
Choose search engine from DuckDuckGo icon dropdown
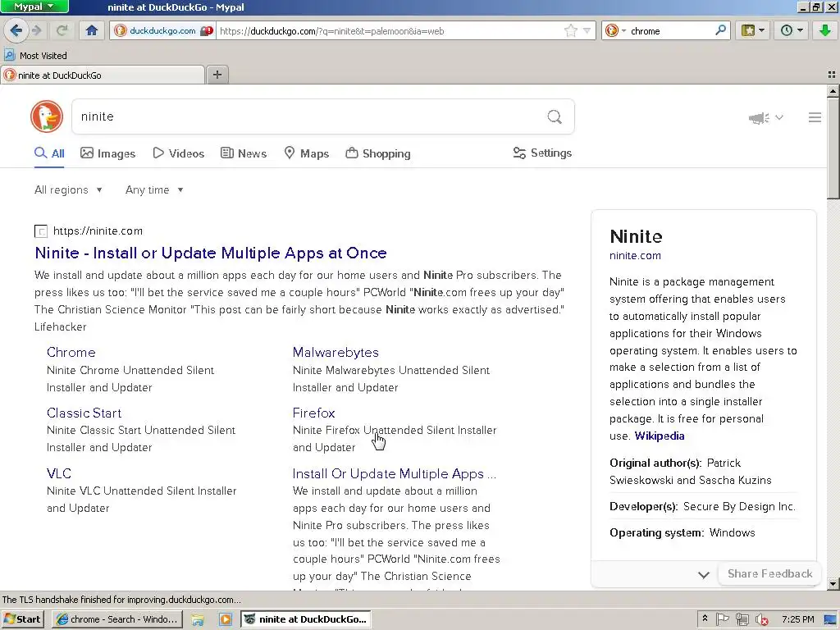click(615, 30)
